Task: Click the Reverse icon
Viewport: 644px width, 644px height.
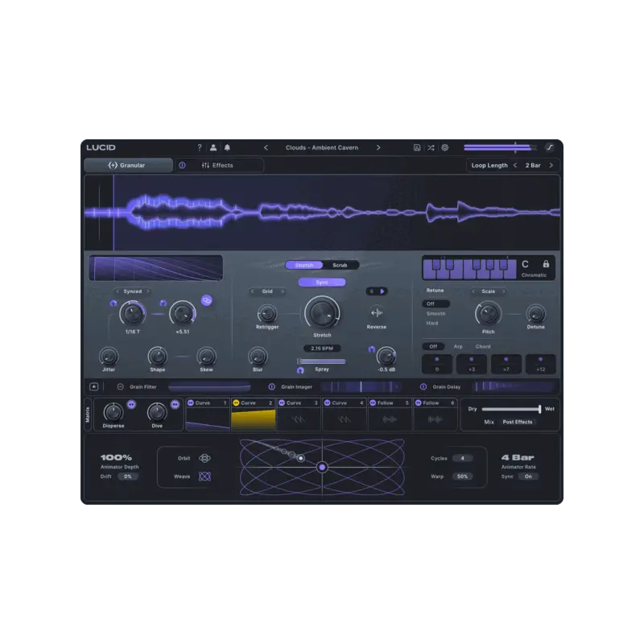Action: pyautogui.click(x=376, y=313)
